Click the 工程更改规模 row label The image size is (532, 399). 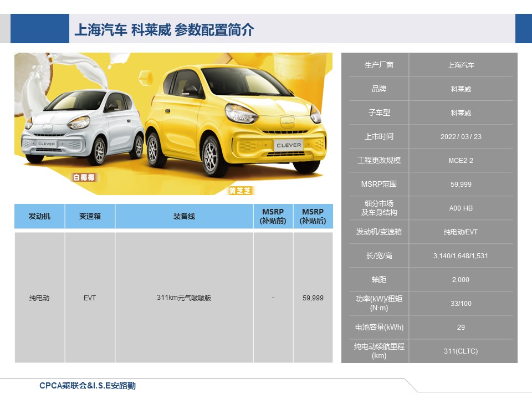click(x=379, y=160)
